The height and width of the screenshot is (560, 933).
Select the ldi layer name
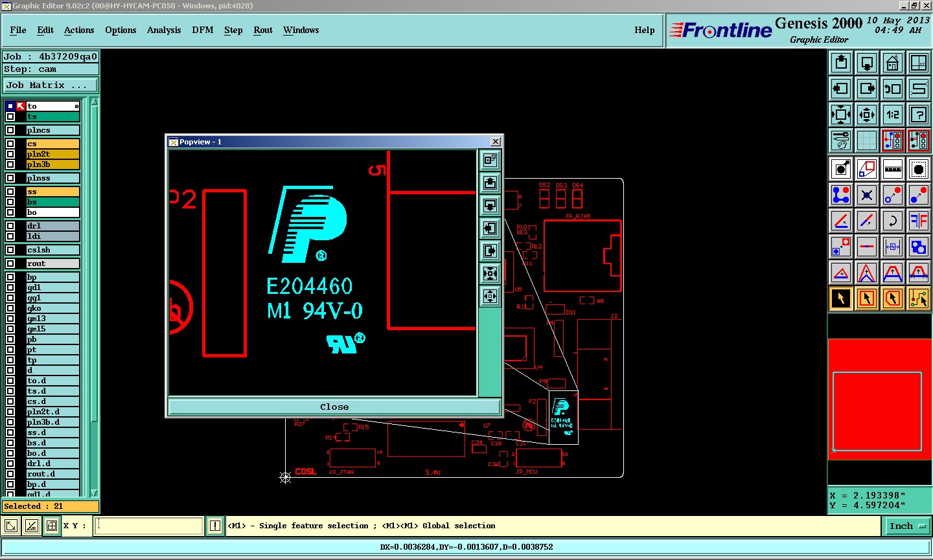pos(52,236)
